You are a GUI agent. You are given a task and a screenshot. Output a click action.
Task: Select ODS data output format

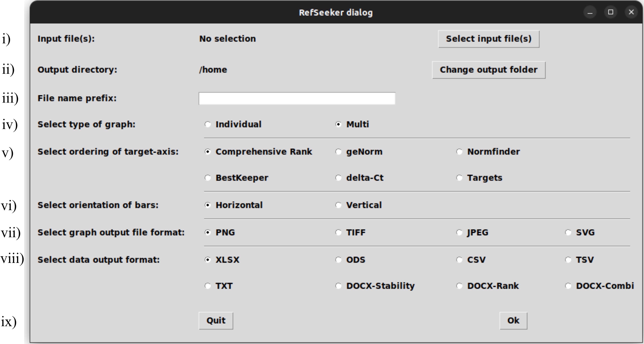tap(350, 260)
